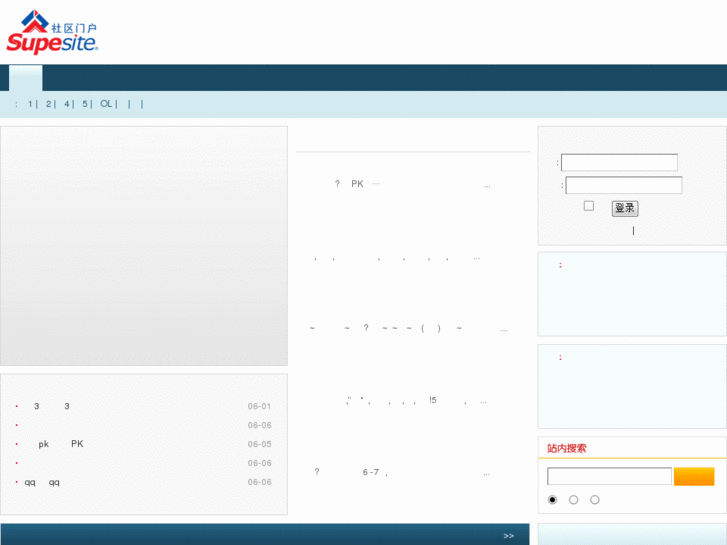Click the Supesite logo

click(52, 32)
